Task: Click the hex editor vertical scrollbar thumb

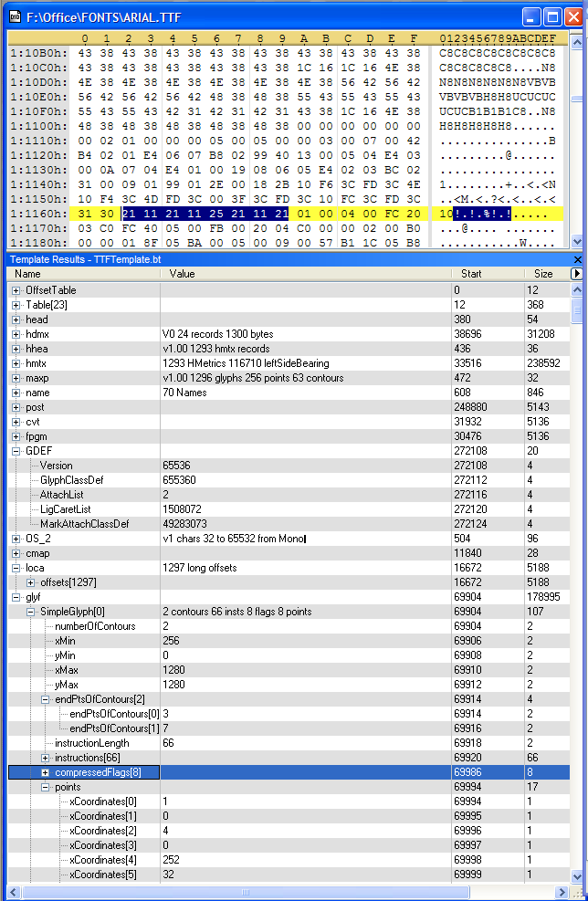Action: click(577, 100)
